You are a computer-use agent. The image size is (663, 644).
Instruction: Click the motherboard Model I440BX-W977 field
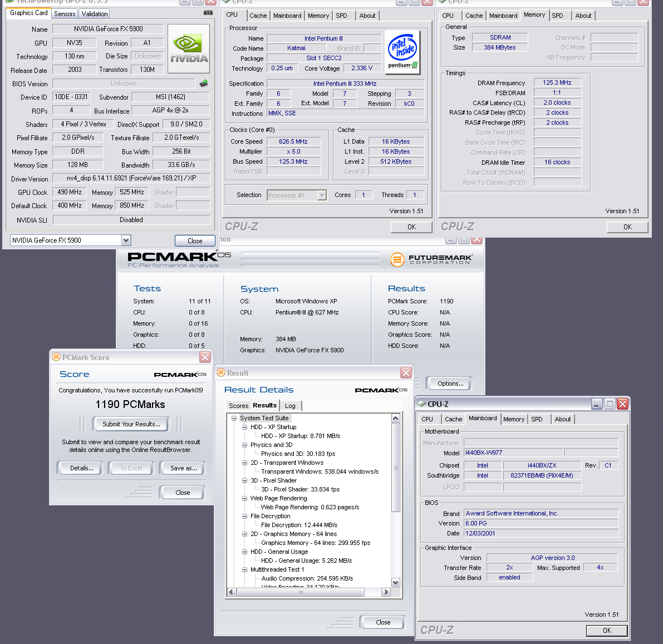coord(513,453)
